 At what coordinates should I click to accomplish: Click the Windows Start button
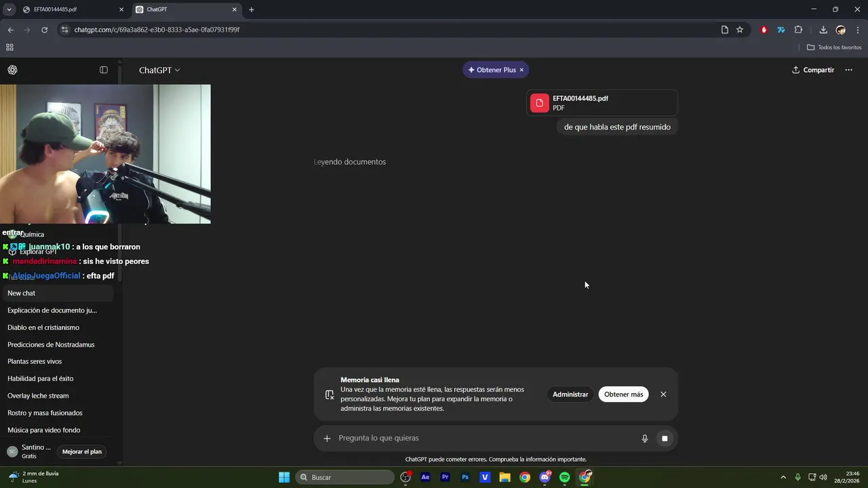[284, 477]
